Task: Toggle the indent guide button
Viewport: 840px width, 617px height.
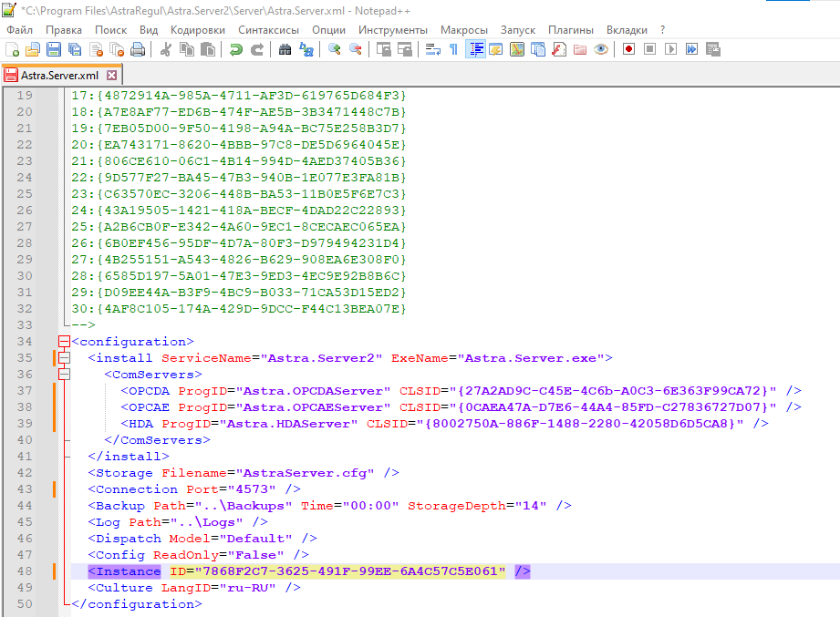Action: [x=475, y=49]
